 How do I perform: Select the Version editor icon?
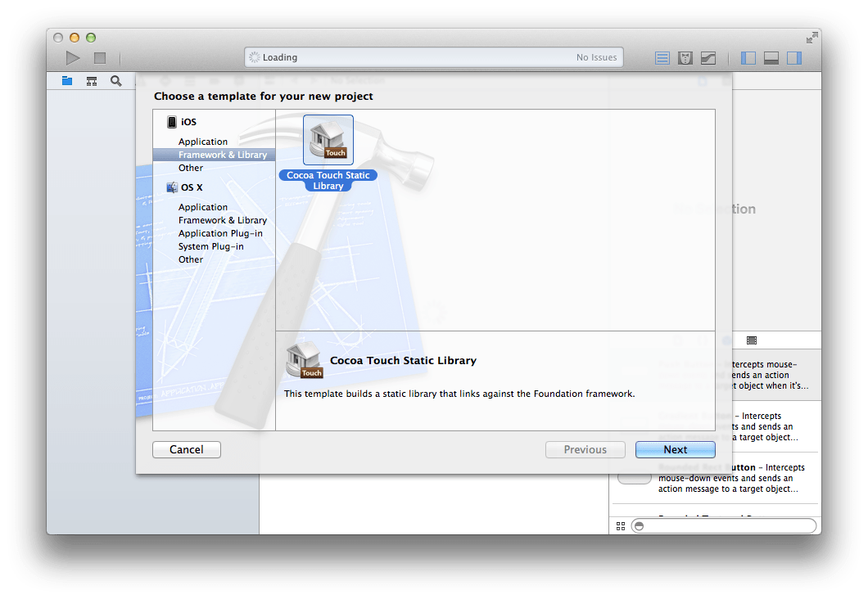point(708,57)
